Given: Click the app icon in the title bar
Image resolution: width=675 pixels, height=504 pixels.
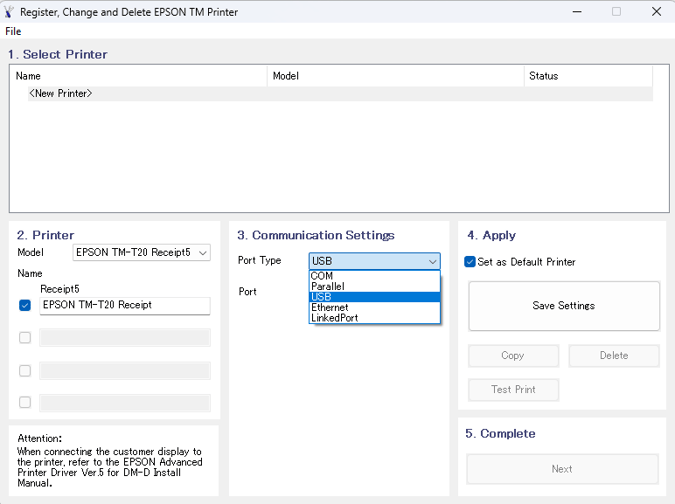Looking at the screenshot, I should click(9, 12).
